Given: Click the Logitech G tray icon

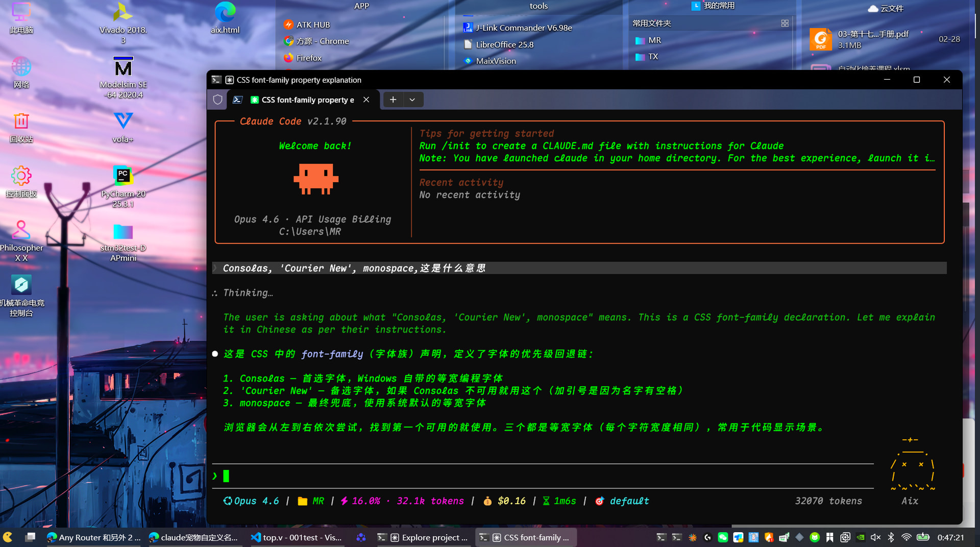Looking at the screenshot, I should (x=707, y=537).
